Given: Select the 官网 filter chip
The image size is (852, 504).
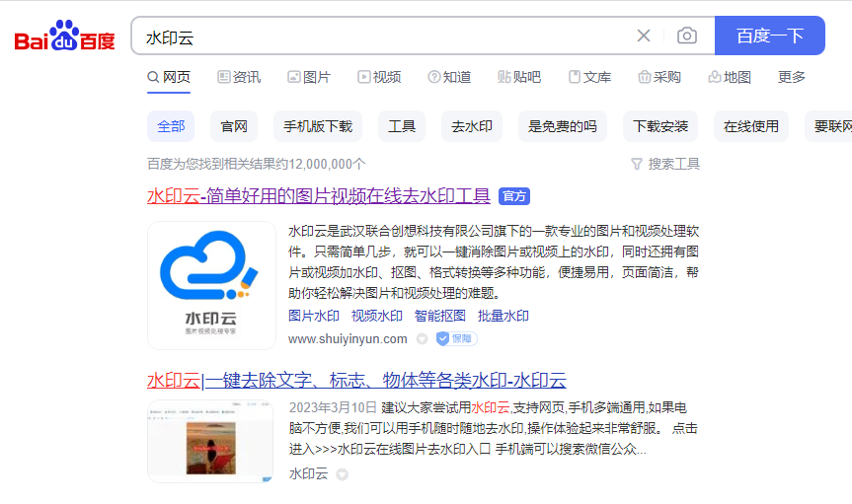Looking at the screenshot, I should coord(234,126).
